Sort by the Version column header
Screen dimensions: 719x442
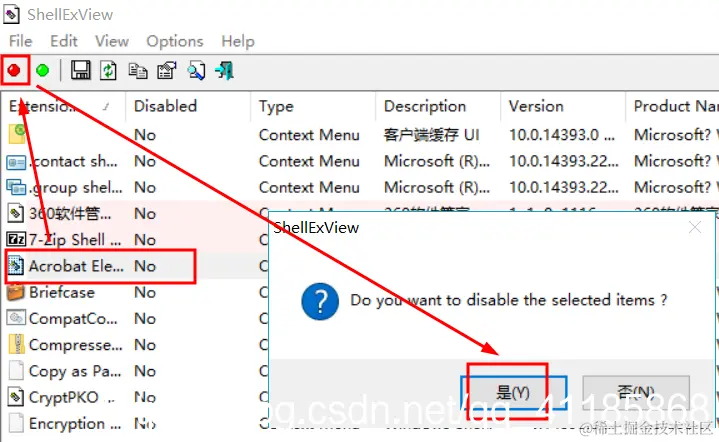pos(563,106)
